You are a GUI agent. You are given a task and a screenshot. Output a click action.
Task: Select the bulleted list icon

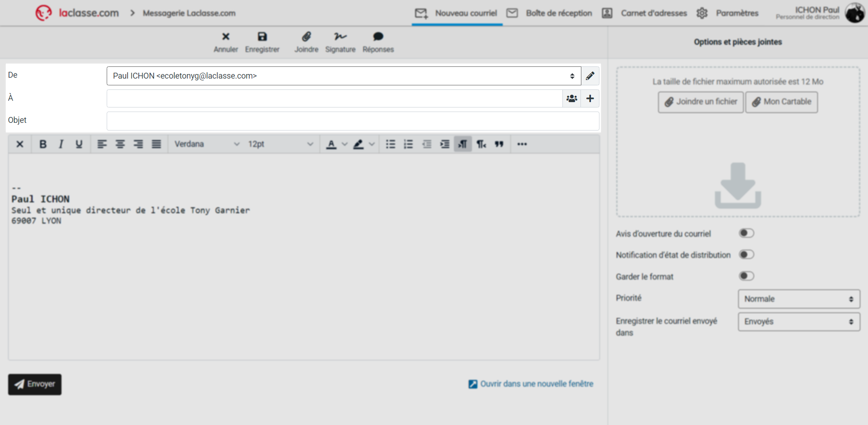[x=390, y=144]
